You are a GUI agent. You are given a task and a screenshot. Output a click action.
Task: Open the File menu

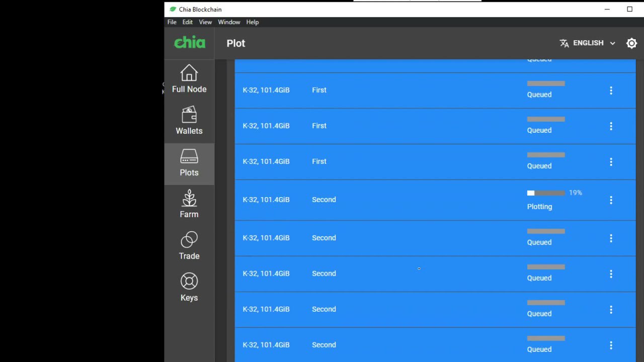(172, 22)
